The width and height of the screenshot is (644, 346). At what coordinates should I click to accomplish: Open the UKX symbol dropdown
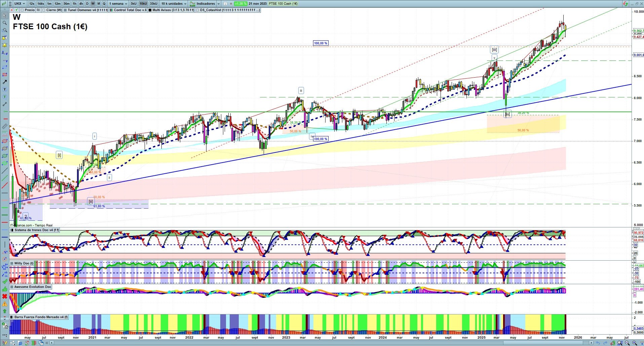pyautogui.click(x=20, y=4)
